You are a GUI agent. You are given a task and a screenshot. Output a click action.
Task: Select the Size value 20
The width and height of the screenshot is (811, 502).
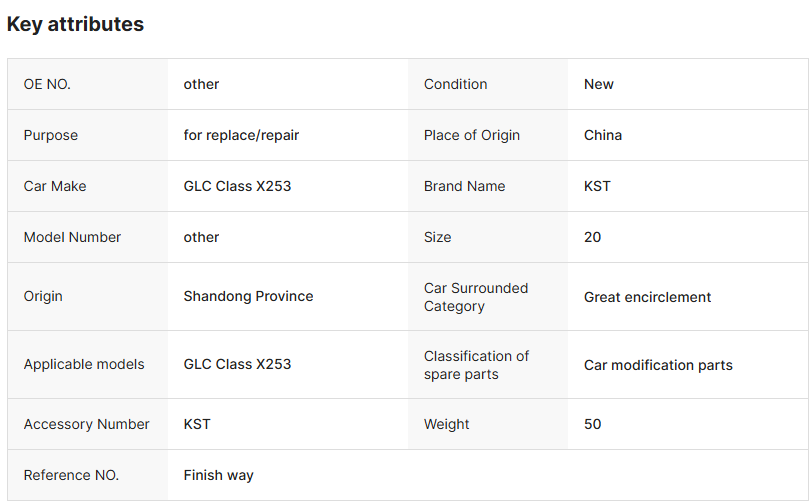(x=593, y=237)
